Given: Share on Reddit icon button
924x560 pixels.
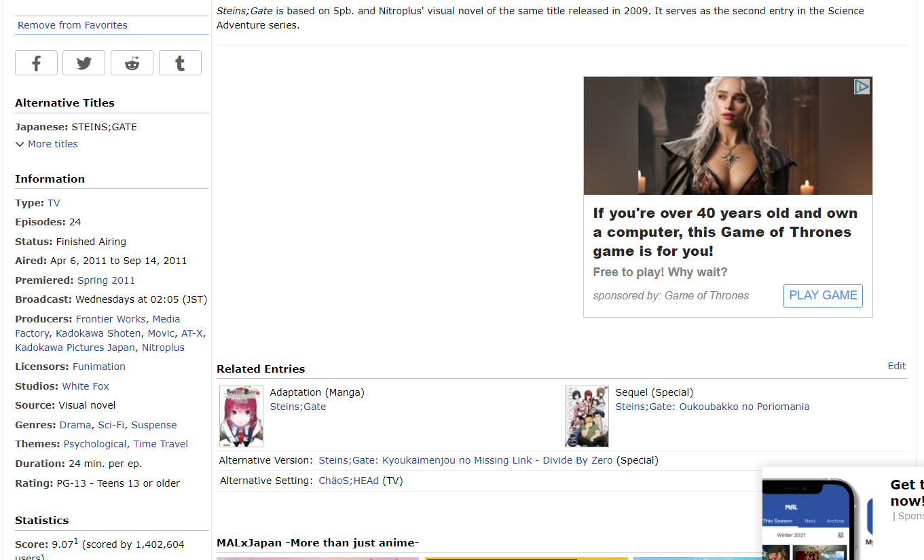Looking at the screenshot, I should tap(132, 63).
